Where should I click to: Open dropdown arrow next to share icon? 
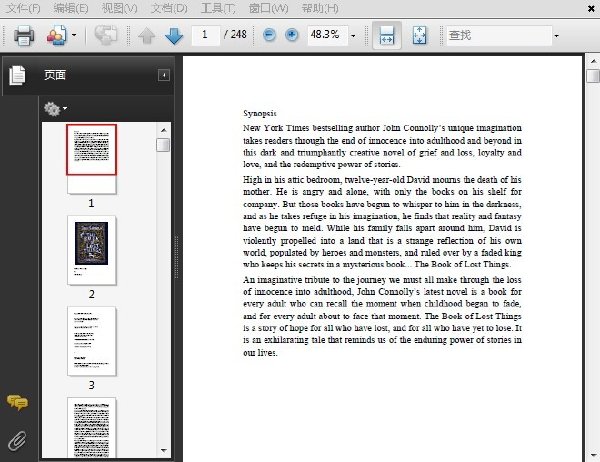(74, 35)
